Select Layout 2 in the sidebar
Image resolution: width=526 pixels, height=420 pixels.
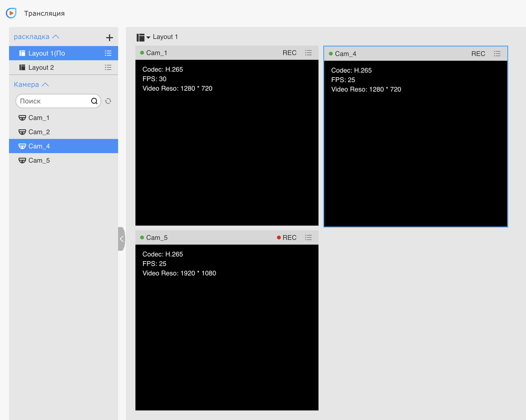[63, 67]
